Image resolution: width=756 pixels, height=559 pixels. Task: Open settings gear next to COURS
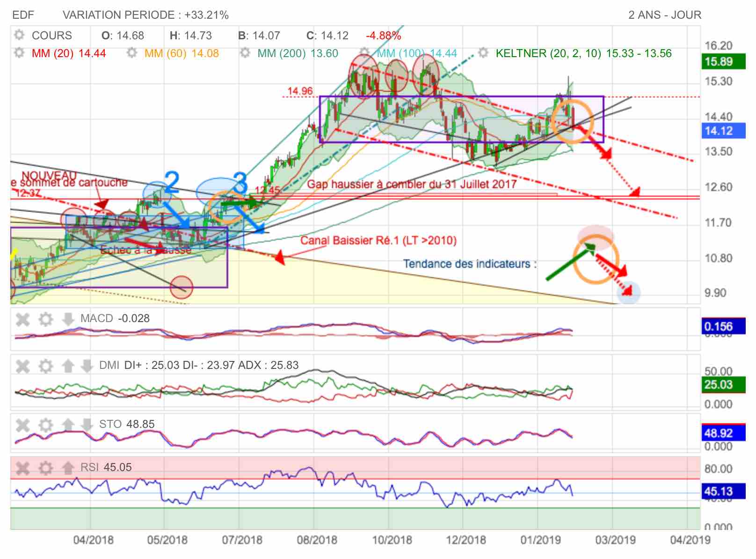(x=19, y=35)
